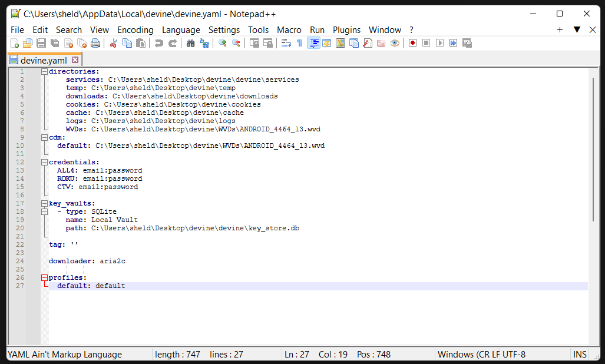Run macro multiple times icon

pyautogui.click(x=454, y=43)
